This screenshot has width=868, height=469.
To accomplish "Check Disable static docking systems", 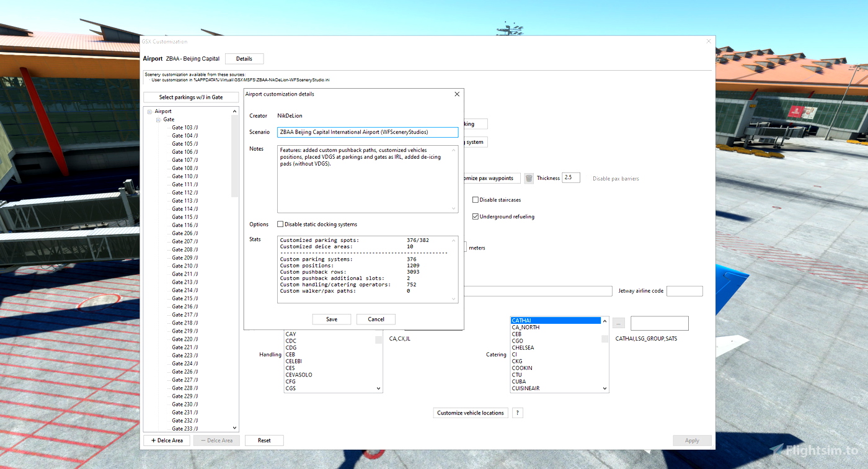I will [280, 224].
